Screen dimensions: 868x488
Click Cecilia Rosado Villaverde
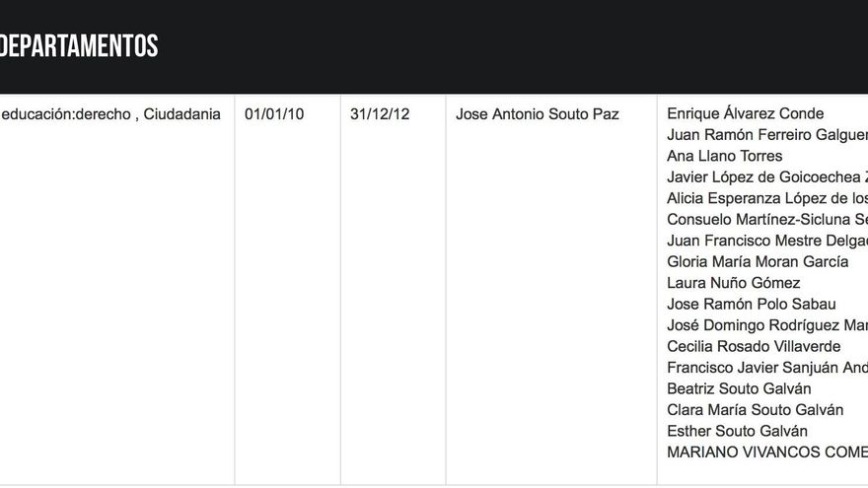(754, 346)
